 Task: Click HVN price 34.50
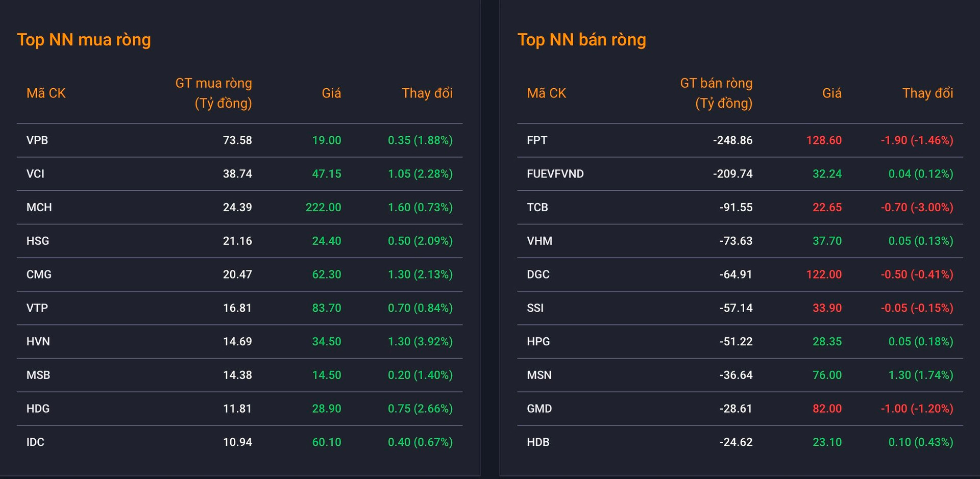(327, 342)
